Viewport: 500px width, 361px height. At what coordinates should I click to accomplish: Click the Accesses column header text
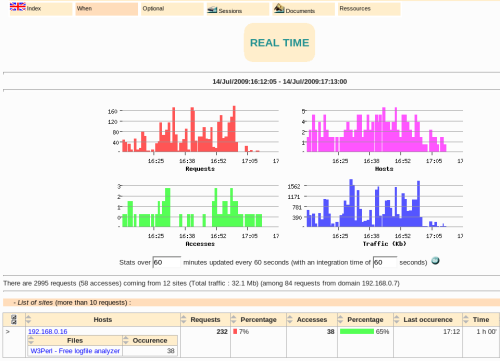pos(312,320)
